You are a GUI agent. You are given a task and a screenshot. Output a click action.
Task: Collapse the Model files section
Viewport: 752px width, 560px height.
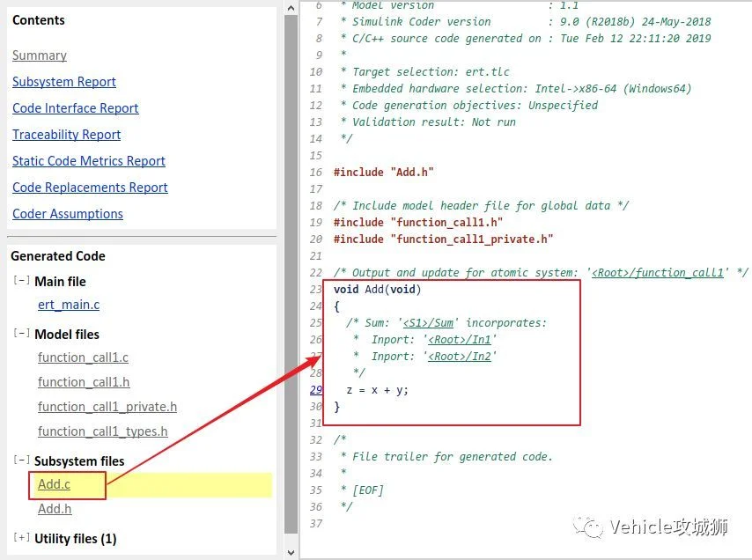pos(22,333)
